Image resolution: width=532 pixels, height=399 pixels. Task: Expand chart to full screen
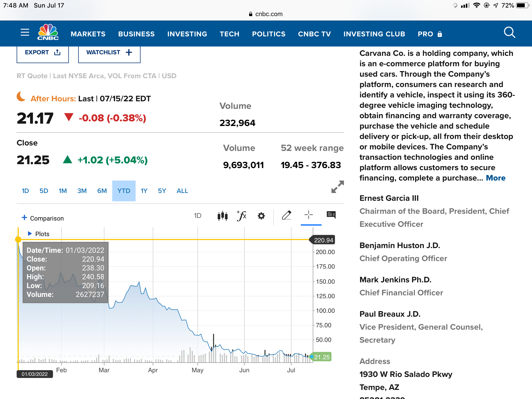click(337, 187)
